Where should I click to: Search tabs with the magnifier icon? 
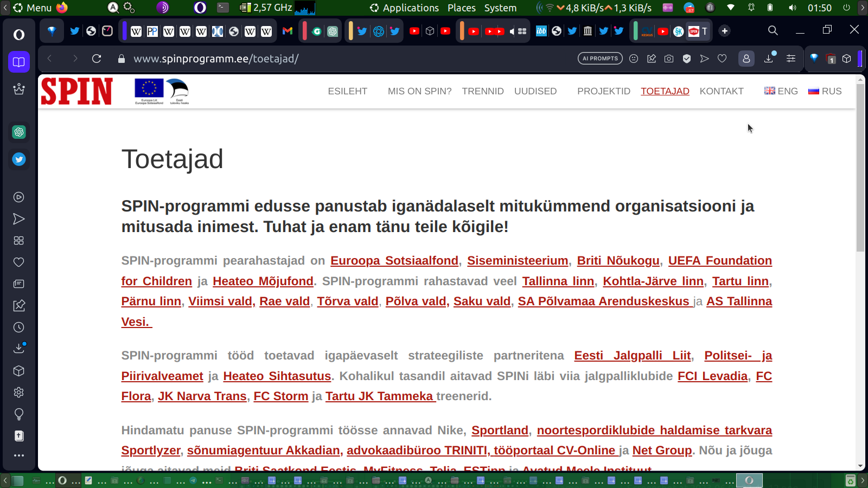coord(773,30)
